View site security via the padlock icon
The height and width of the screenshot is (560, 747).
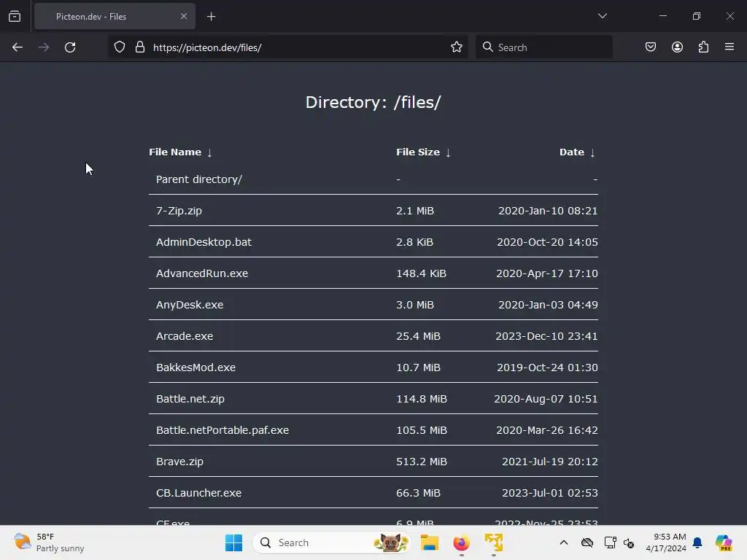[x=139, y=47]
